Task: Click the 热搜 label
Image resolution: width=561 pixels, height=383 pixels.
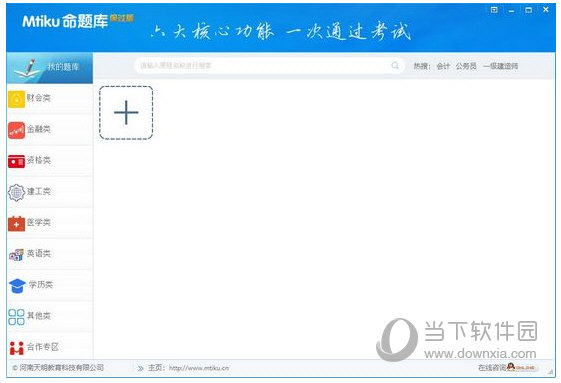Action: point(422,66)
